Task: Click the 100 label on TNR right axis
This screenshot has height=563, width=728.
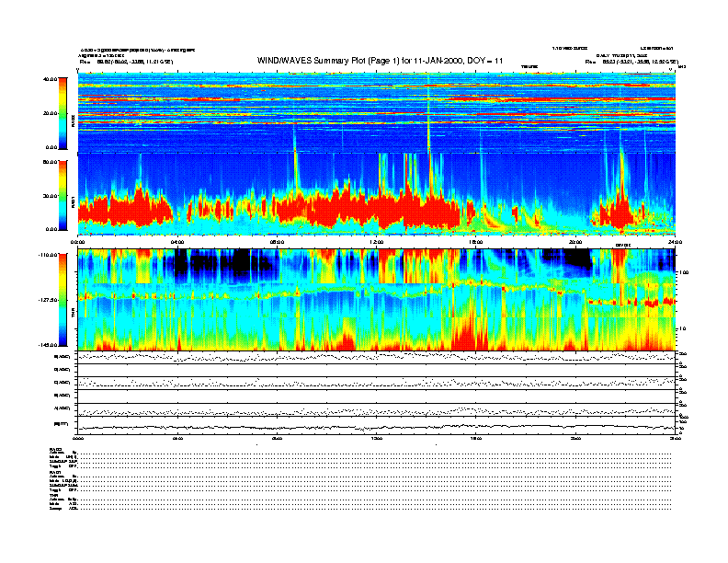Action: pyautogui.click(x=683, y=272)
